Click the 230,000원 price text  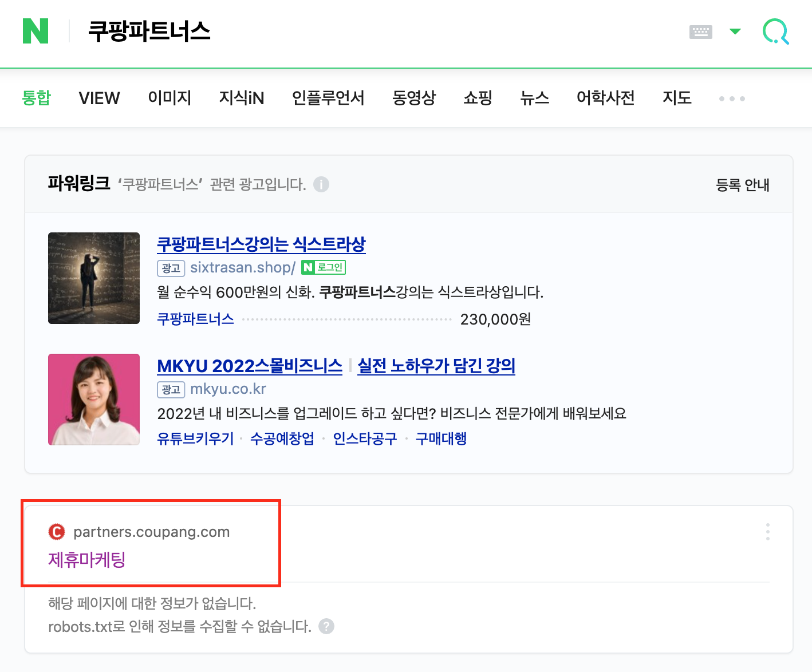click(x=495, y=319)
